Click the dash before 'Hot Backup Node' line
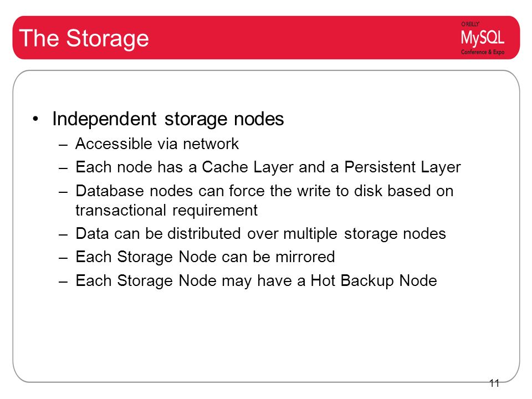 63,282
